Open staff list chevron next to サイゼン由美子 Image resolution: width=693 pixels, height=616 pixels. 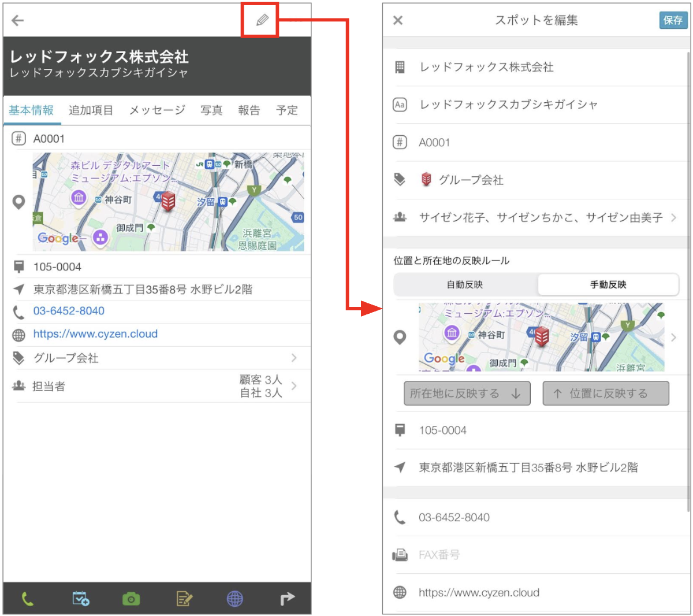pos(673,218)
